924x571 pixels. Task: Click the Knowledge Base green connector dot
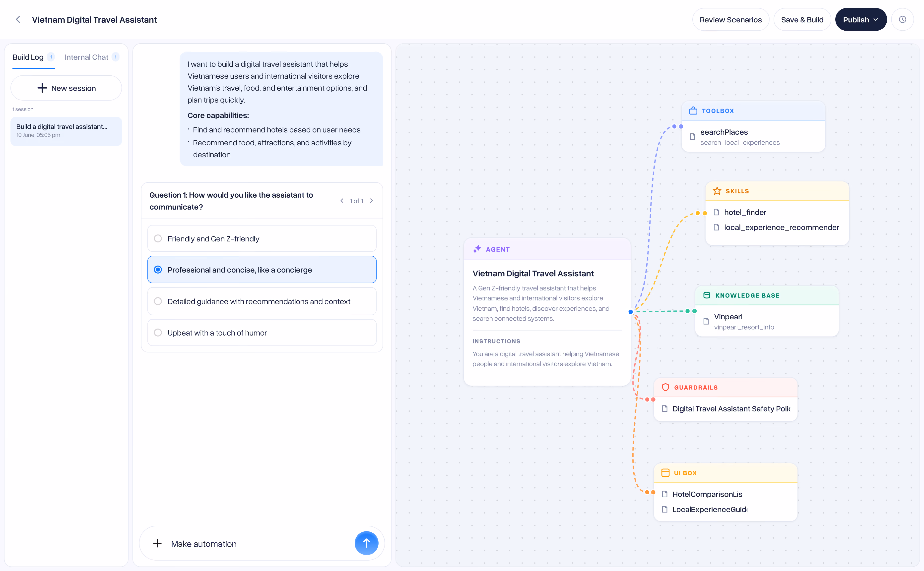[x=694, y=311]
